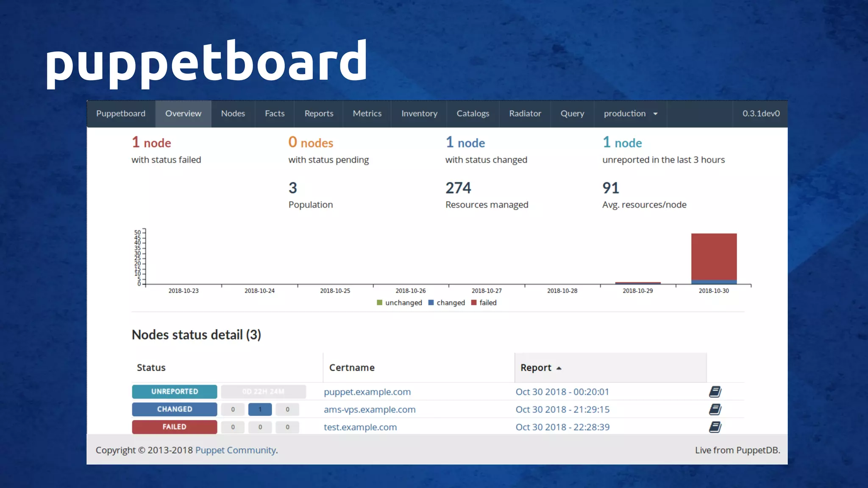Viewport: 868px width, 488px height.
Task: Open the ams-vps.example.com node link
Action: [x=370, y=410]
